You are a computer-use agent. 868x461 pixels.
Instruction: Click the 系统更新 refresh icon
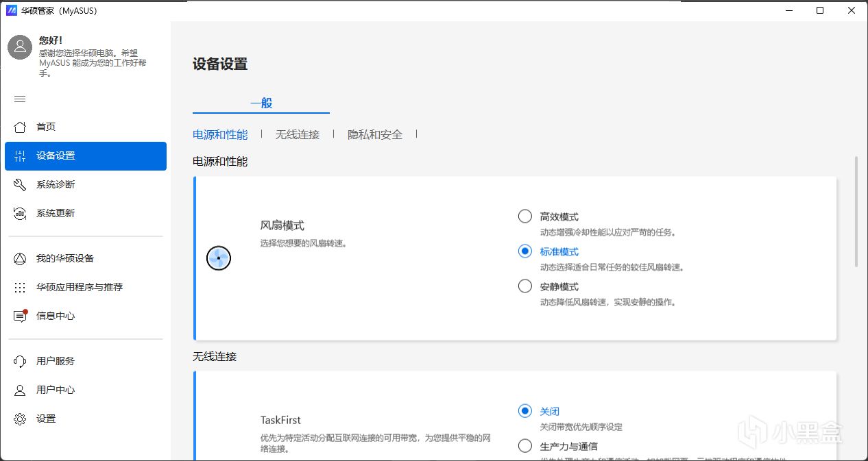click(x=20, y=214)
